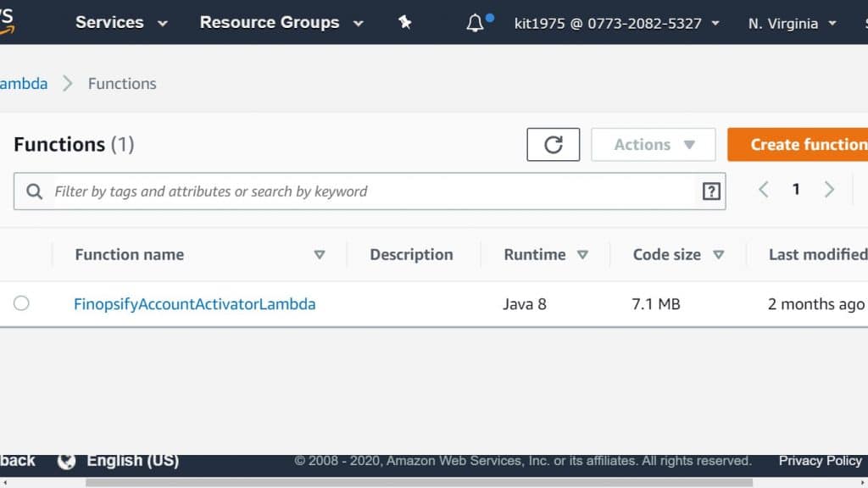Go to the next page of functions

(829, 189)
